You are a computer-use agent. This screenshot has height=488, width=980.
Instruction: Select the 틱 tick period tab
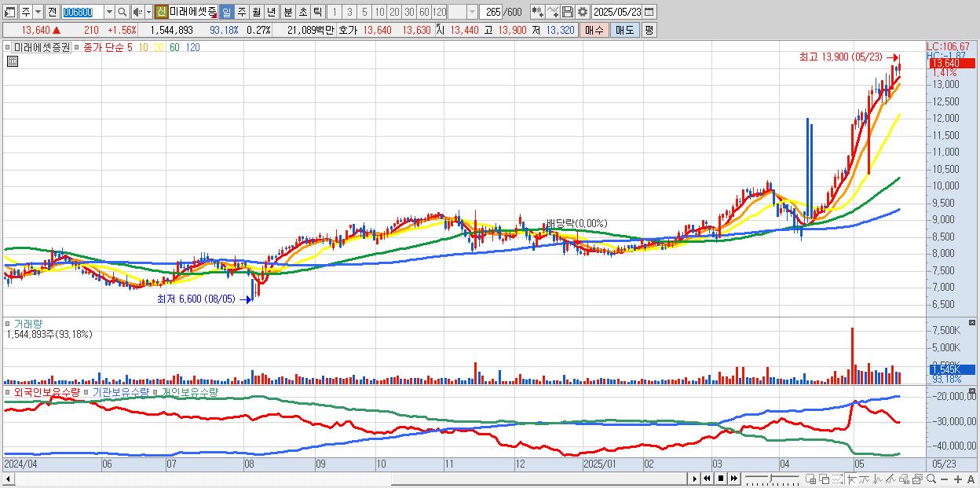317,12
